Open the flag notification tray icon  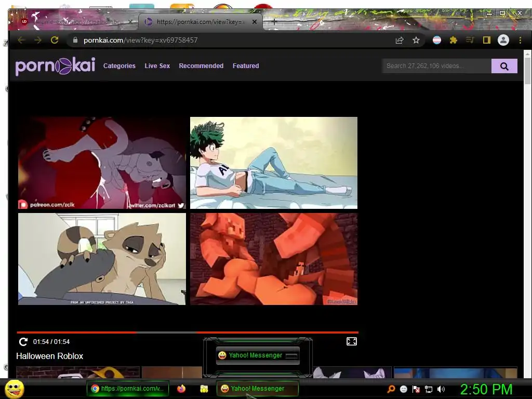[x=416, y=389]
